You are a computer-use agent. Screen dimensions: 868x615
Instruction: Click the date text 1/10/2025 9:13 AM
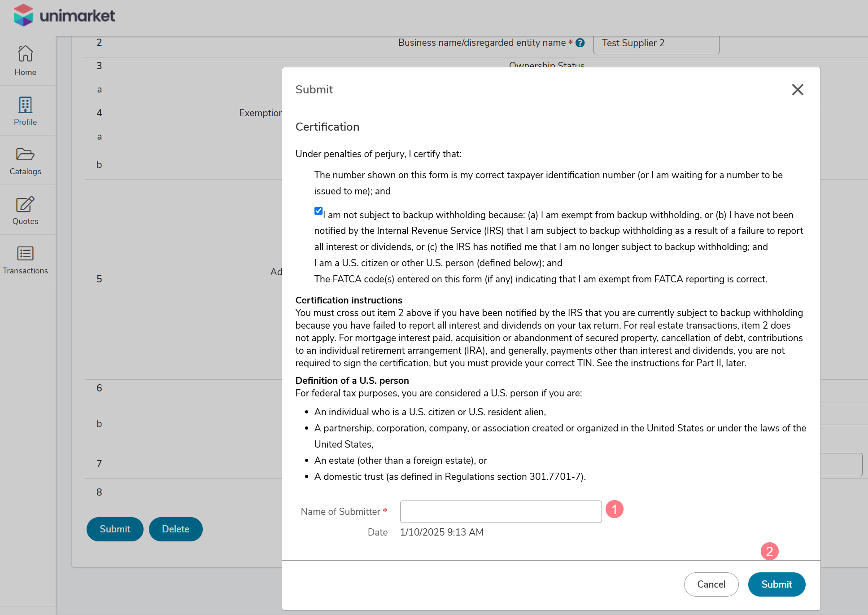pos(441,532)
